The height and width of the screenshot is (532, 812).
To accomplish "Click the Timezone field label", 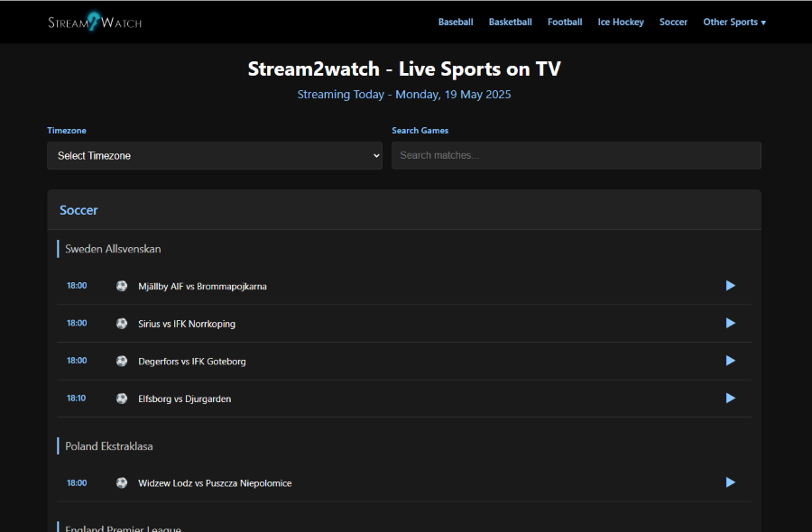I will pos(67,131).
